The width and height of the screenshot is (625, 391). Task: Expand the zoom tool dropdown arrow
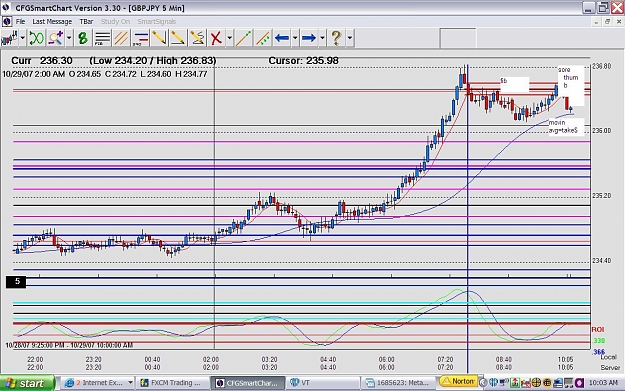[69, 38]
